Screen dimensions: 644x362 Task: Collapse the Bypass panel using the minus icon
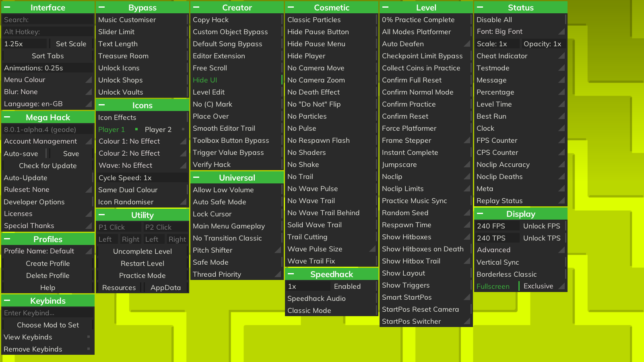click(101, 8)
